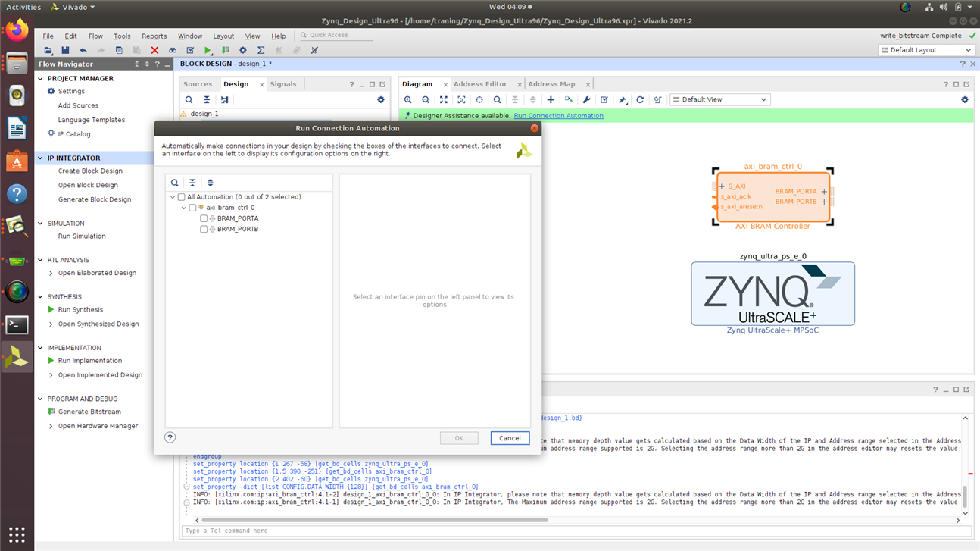Open the Reports menu

tap(154, 36)
